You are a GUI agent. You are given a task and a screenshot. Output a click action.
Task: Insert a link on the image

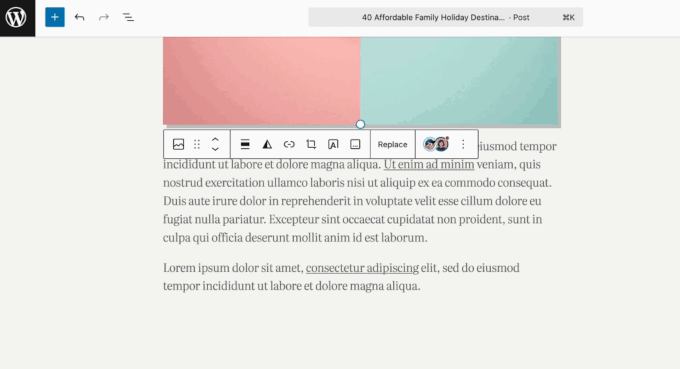click(289, 144)
